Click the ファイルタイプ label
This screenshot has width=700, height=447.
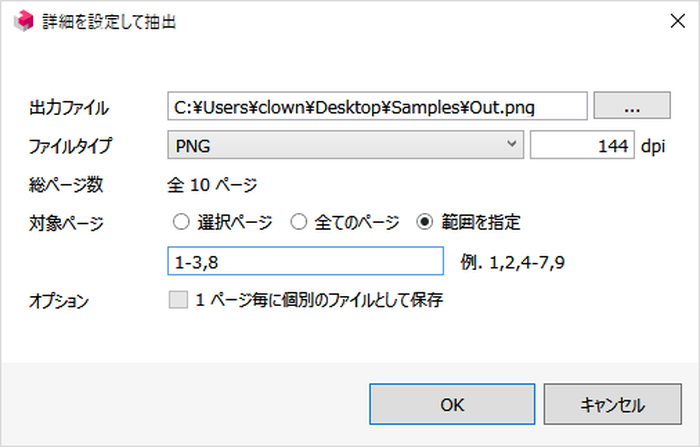tap(70, 146)
